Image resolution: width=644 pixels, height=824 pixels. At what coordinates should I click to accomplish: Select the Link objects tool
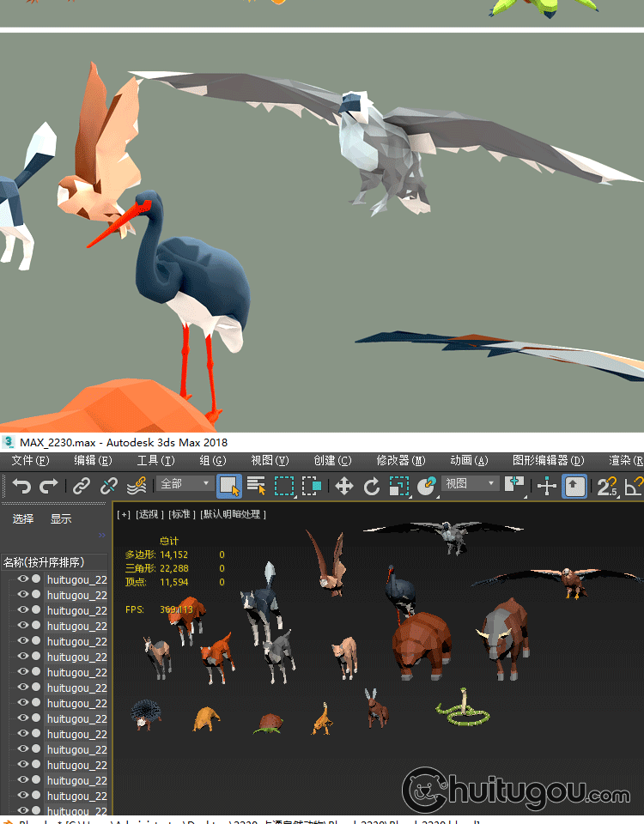(81, 487)
